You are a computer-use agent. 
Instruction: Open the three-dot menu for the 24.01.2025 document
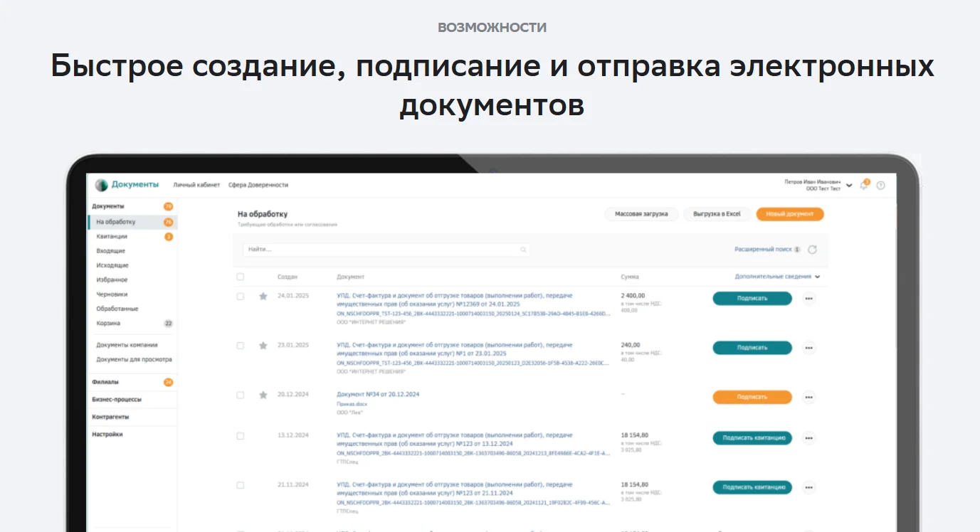point(808,299)
